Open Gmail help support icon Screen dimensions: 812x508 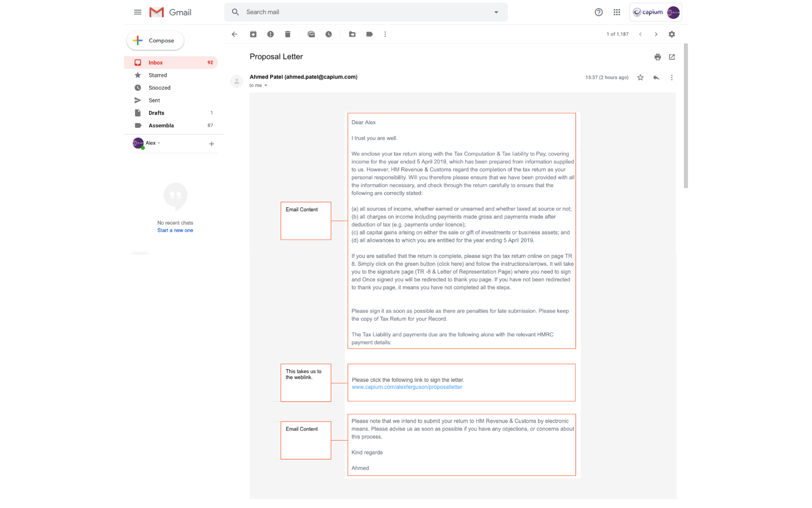[x=599, y=12]
